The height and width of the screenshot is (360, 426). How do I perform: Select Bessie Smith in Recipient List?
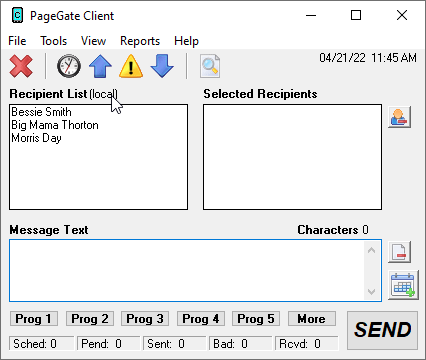click(x=41, y=112)
